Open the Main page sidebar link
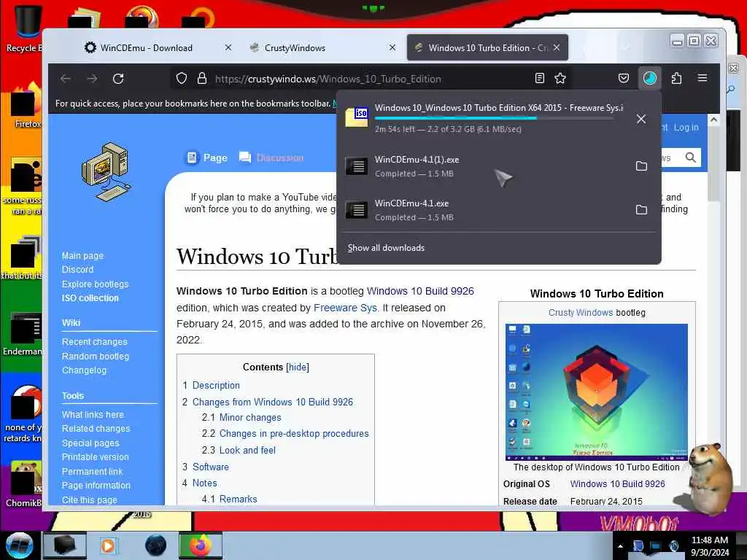This screenshot has width=747, height=560. (82, 256)
